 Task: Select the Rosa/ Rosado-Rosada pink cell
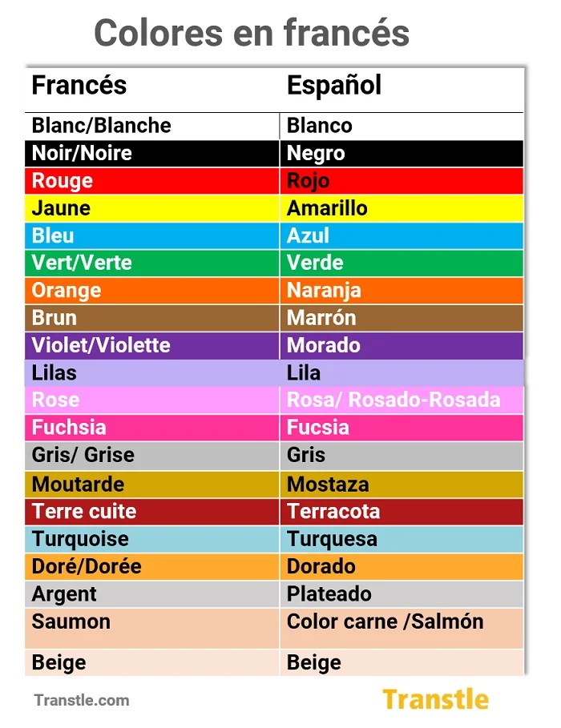(402, 400)
